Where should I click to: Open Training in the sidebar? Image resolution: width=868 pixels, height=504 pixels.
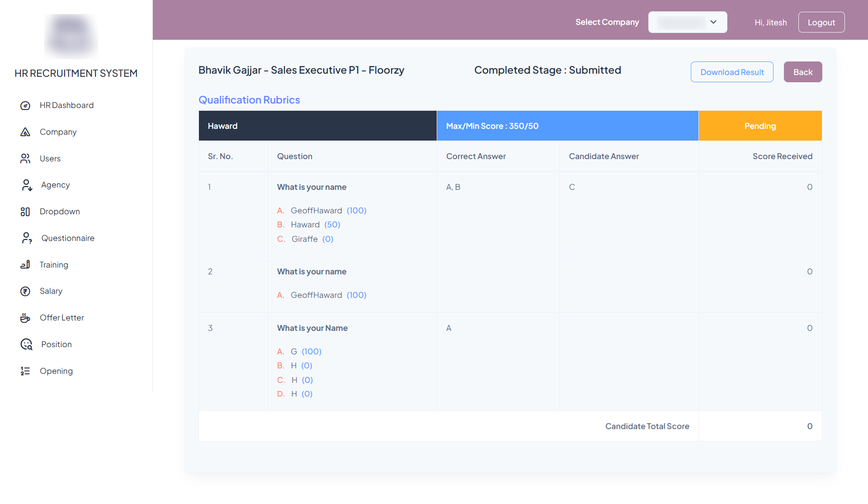[54, 265]
